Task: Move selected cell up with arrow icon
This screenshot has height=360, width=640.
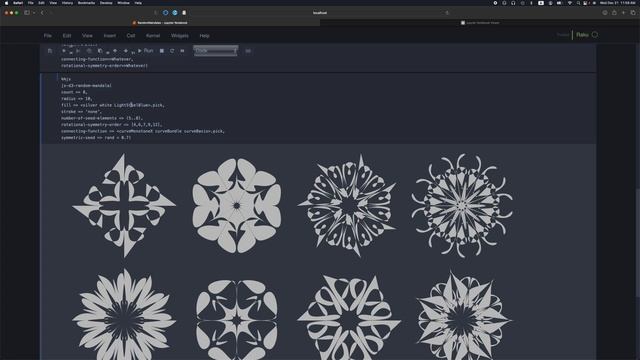Action: [115, 51]
